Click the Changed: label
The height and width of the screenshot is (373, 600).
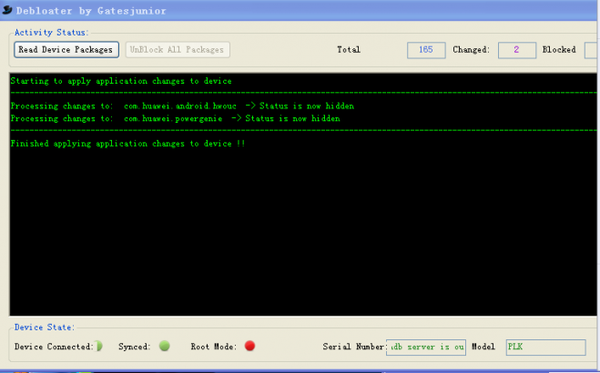tap(471, 50)
